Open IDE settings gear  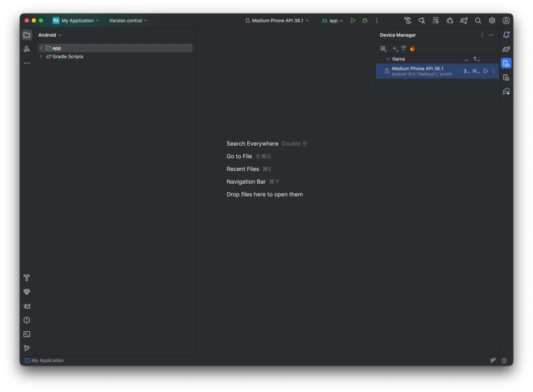491,20
